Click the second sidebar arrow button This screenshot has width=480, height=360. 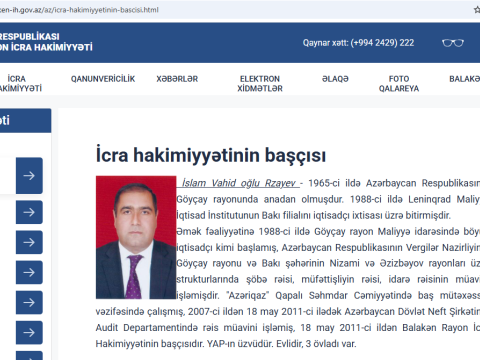[29, 212]
